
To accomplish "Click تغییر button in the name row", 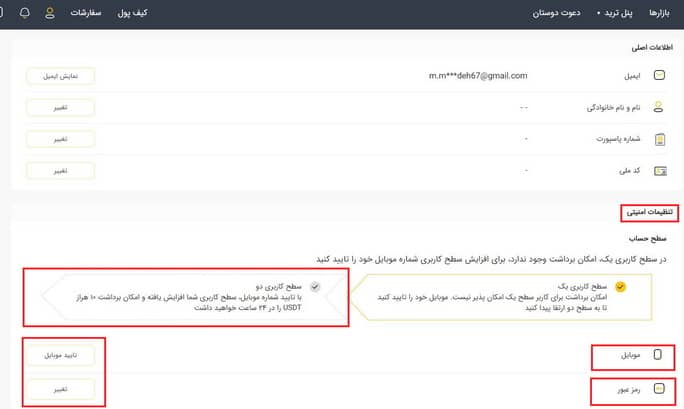I will click(x=61, y=108).
